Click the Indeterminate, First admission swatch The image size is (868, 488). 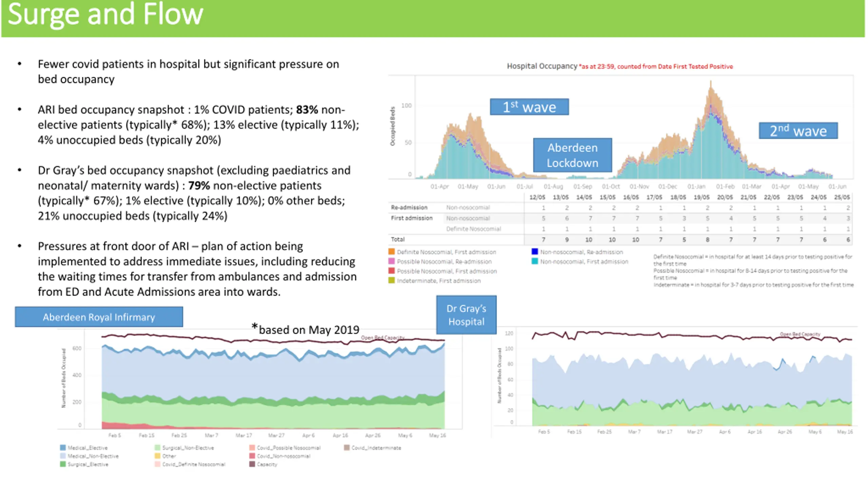click(x=392, y=281)
